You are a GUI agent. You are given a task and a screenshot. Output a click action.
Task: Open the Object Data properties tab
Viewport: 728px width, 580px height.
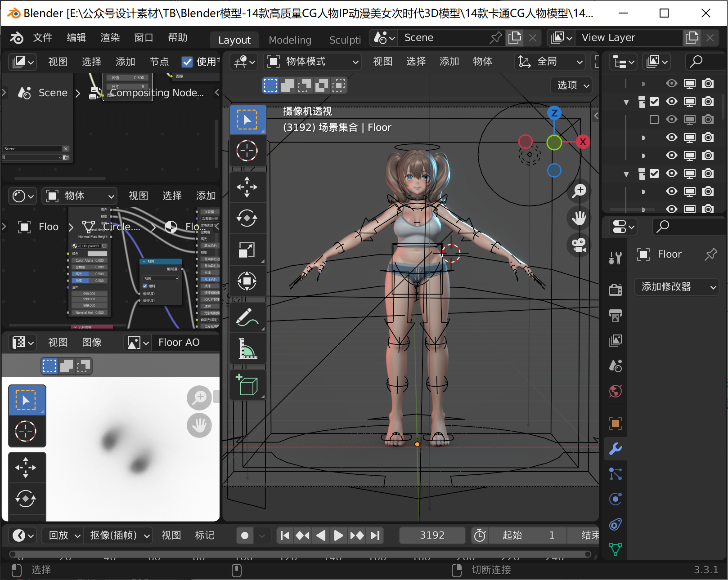click(616, 549)
